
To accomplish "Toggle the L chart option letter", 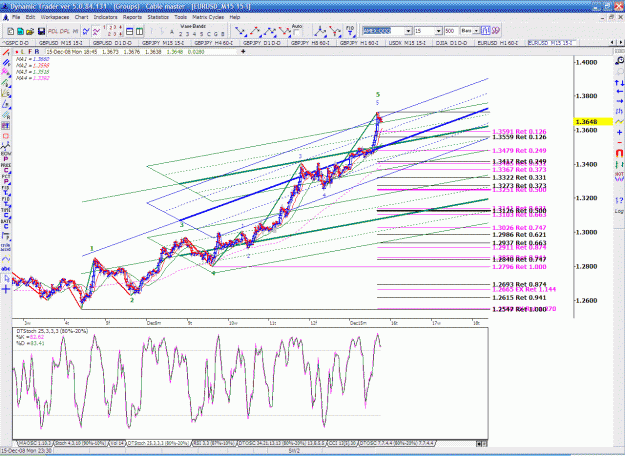I will tap(24, 52).
